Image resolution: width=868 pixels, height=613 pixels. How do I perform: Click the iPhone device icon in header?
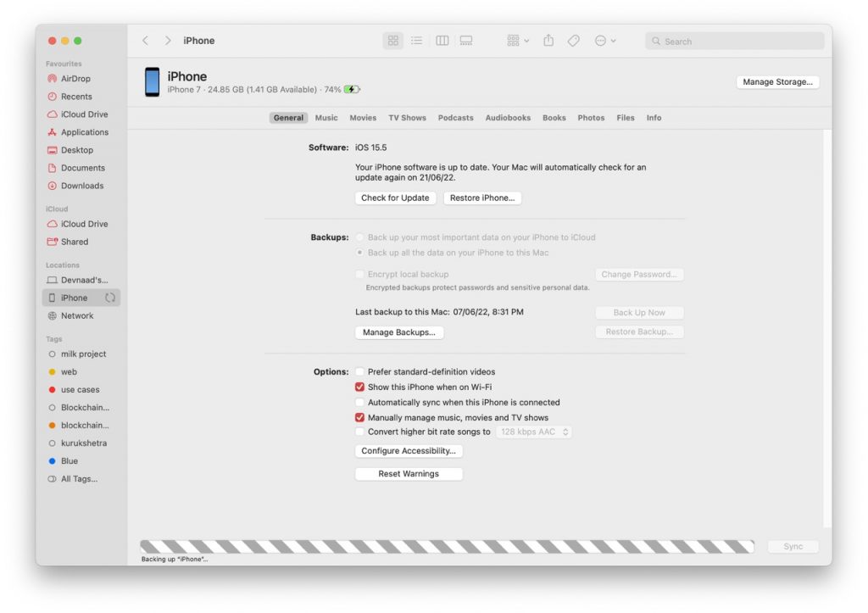pos(153,82)
